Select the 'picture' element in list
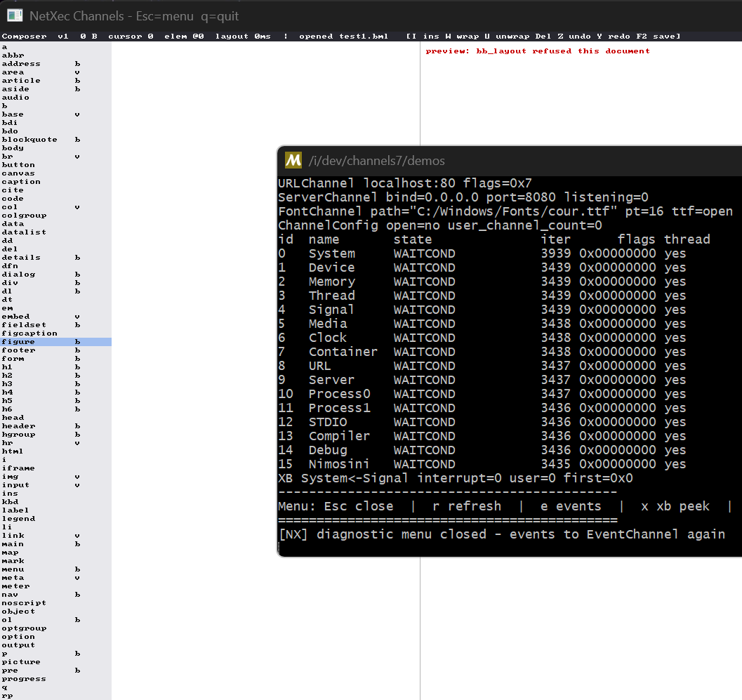This screenshot has height=700, width=742. coord(56,661)
